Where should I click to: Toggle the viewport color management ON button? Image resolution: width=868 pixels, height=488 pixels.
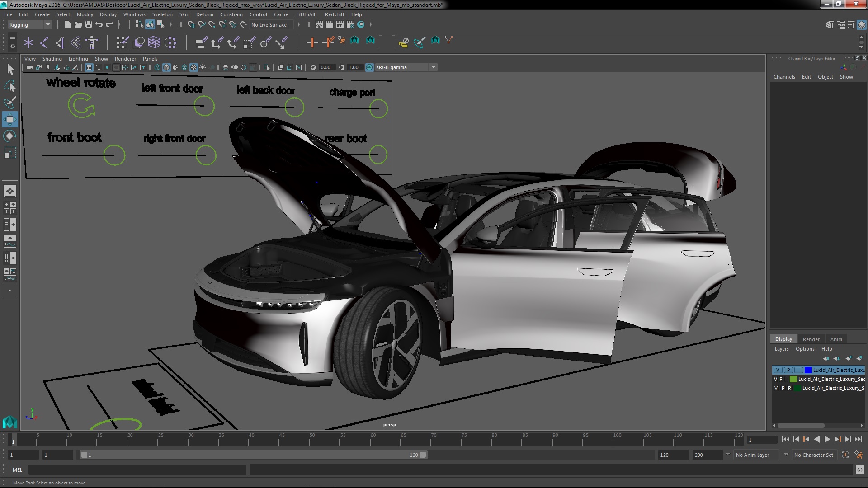click(369, 67)
